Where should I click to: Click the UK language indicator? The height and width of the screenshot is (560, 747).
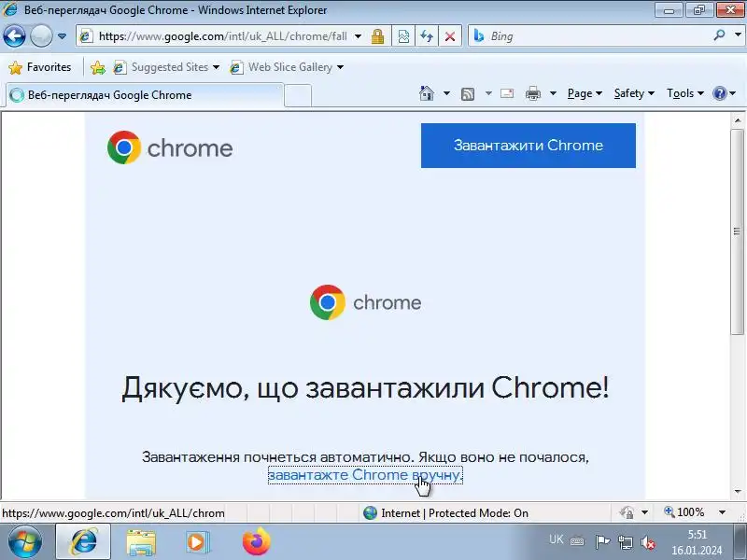[x=556, y=539]
